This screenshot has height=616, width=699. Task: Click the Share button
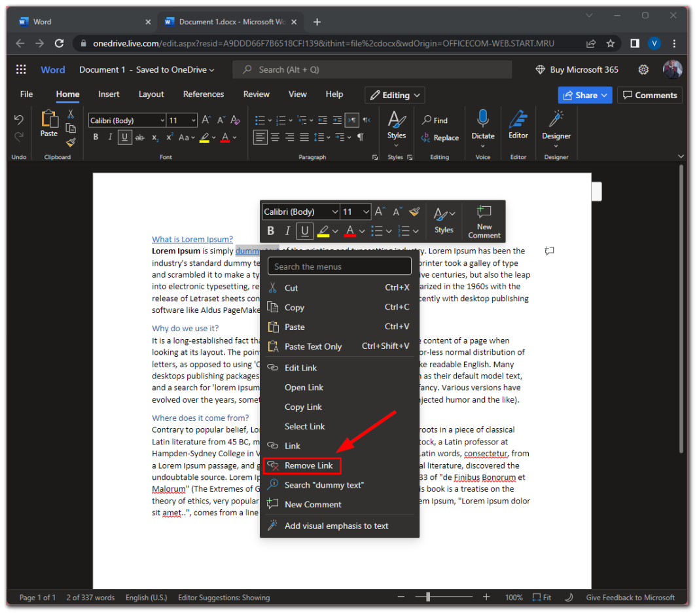pyautogui.click(x=584, y=95)
